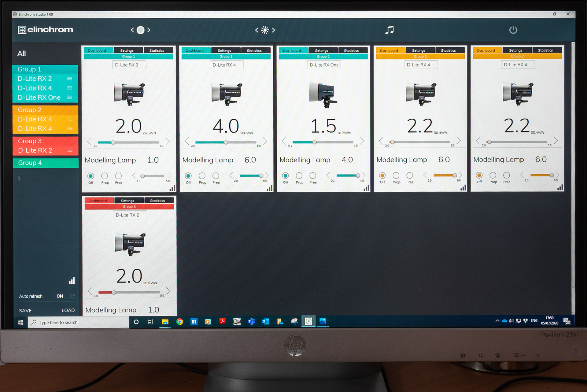Open menu lines for D-Lite RX 2 in Group 1
The width and height of the screenshot is (587, 392).
[70, 79]
